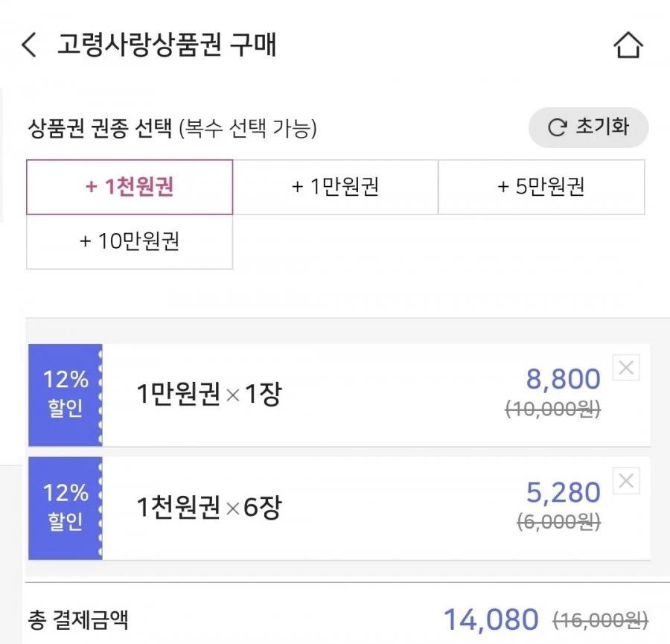The height and width of the screenshot is (644, 670).
Task: Go back using the left arrow icon
Action: (x=28, y=45)
